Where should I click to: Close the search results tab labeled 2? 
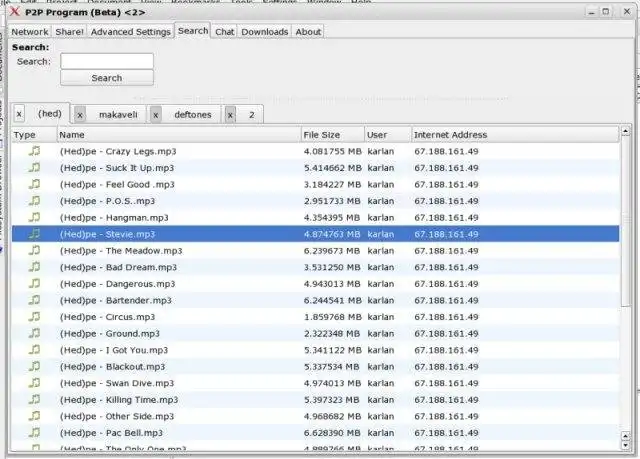230,115
